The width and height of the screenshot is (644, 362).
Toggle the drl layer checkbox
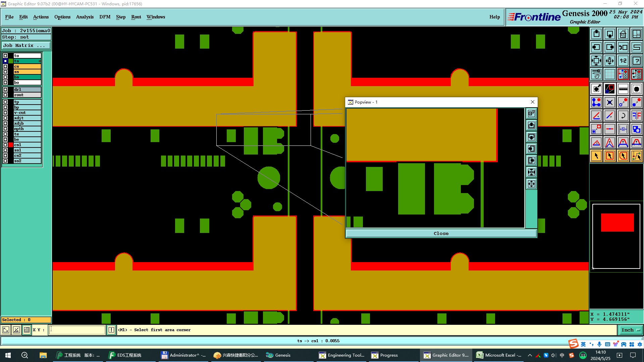pos(5,89)
